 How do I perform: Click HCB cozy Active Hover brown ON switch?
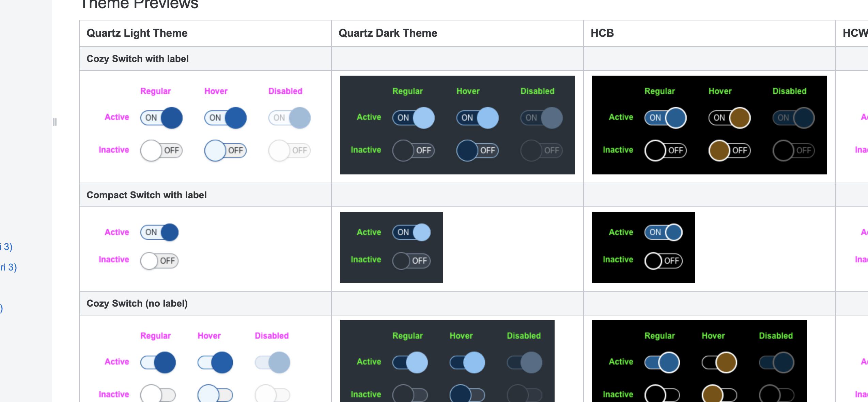729,118
